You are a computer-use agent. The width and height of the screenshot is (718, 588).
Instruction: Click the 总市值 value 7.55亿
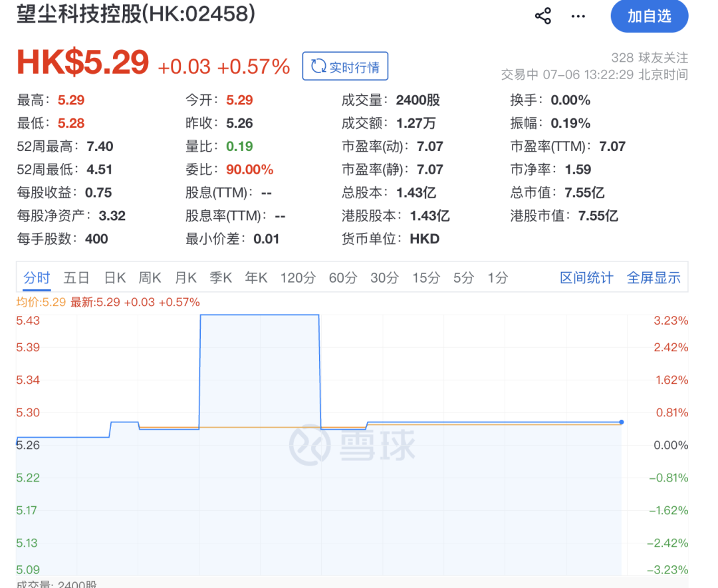[584, 192]
